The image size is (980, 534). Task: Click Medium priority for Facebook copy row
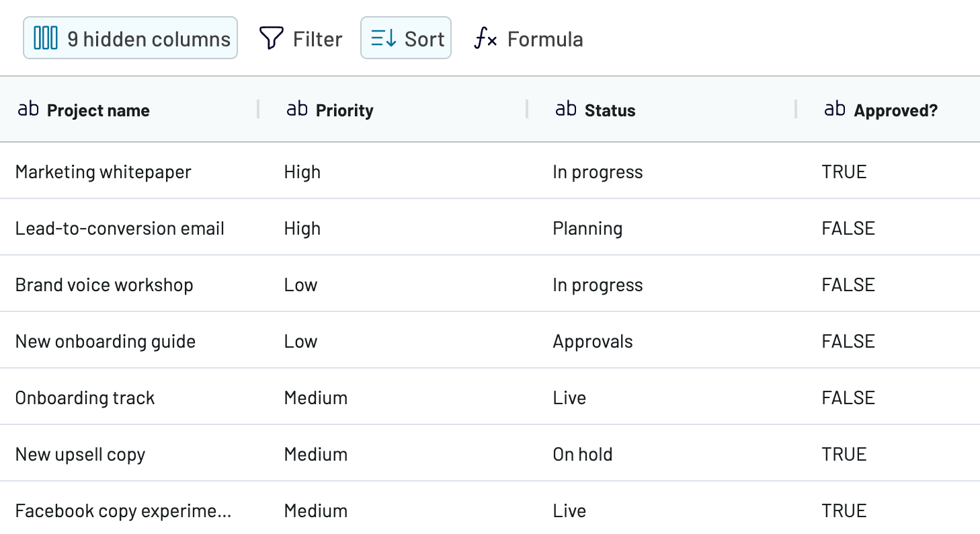coord(316,511)
